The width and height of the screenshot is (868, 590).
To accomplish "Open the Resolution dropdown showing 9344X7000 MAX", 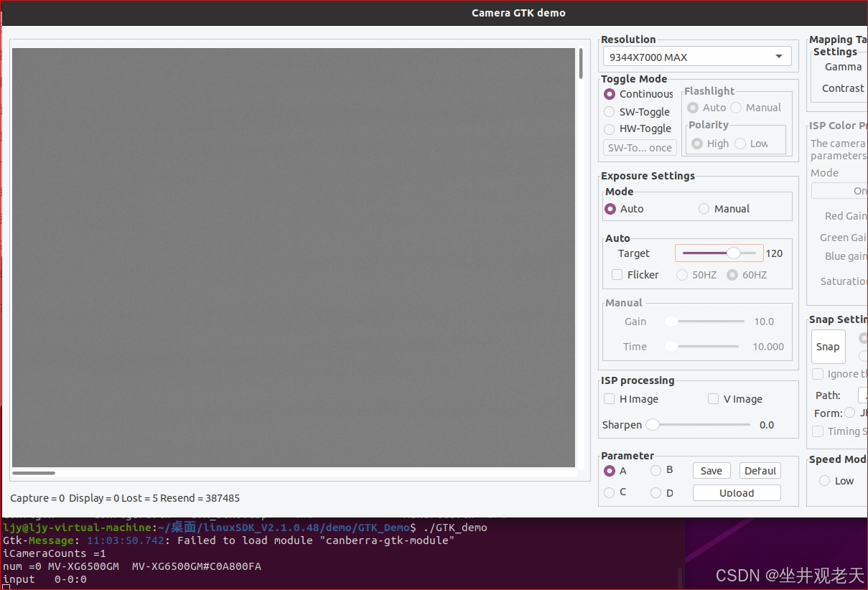I will [x=696, y=56].
